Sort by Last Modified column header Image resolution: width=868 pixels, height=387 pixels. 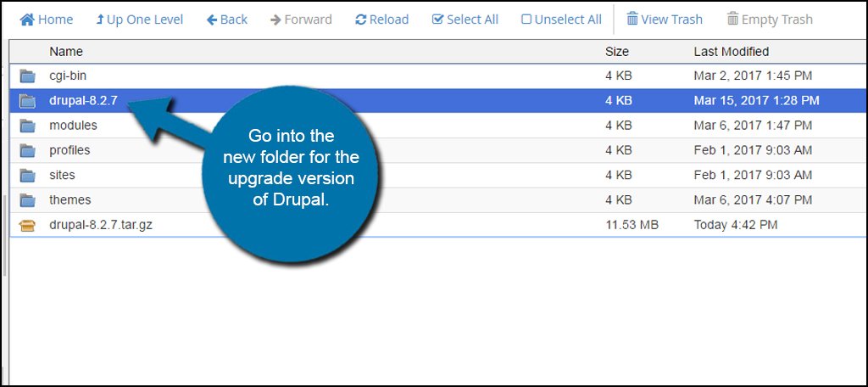click(x=732, y=52)
